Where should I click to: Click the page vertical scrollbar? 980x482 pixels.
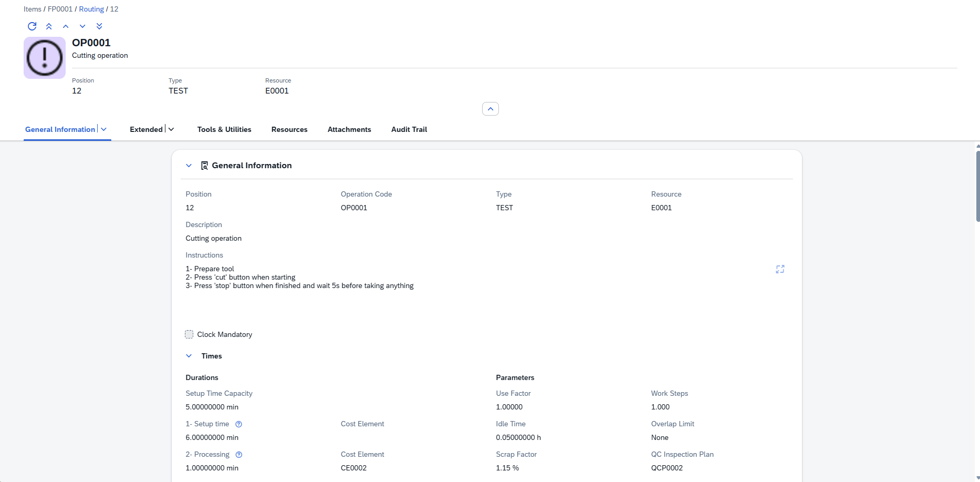click(977, 186)
